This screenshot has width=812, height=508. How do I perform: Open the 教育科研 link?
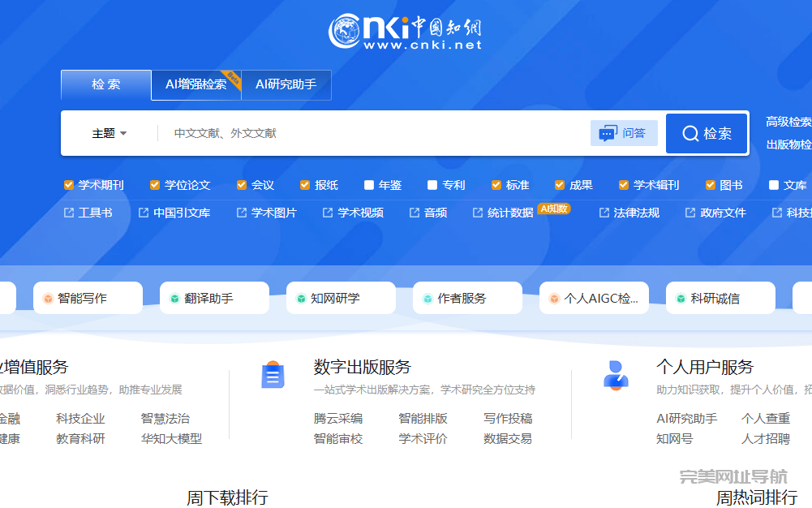click(x=81, y=439)
